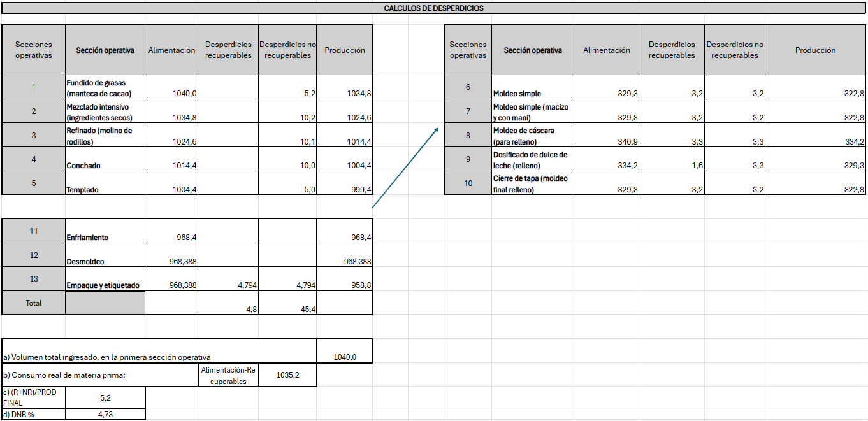Select the Enfriamiento cell

[105, 232]
